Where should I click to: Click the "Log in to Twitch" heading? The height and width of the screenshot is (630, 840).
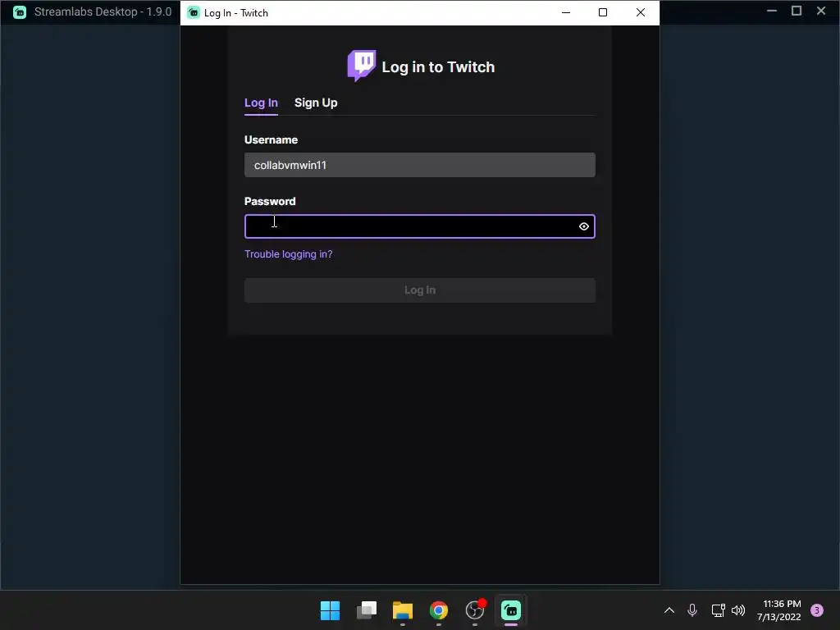[x=438, y=67]
